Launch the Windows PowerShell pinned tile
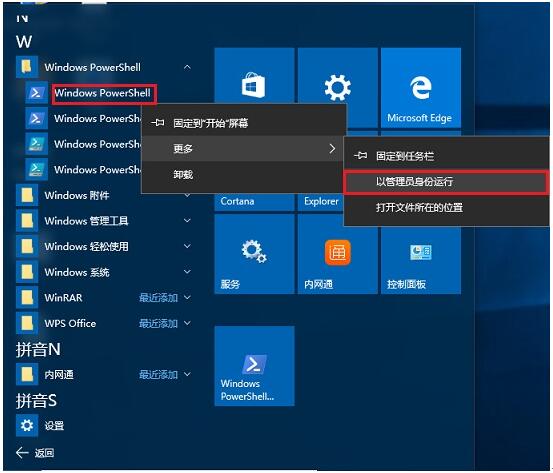 [254, 366]
